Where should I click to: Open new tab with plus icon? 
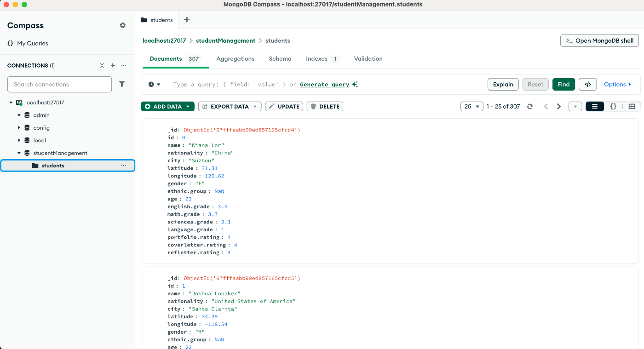point(187,20)
